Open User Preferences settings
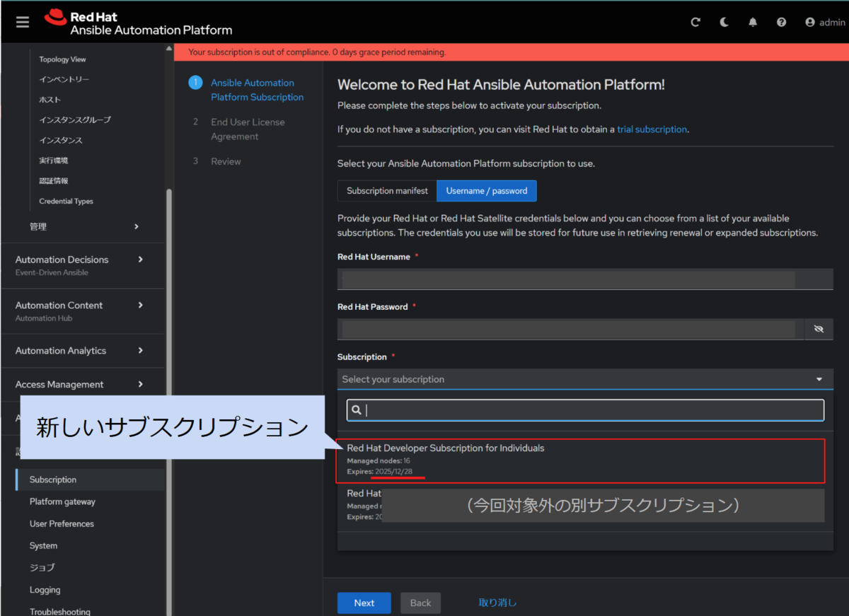The image size is (849, 616). (62, 524)
